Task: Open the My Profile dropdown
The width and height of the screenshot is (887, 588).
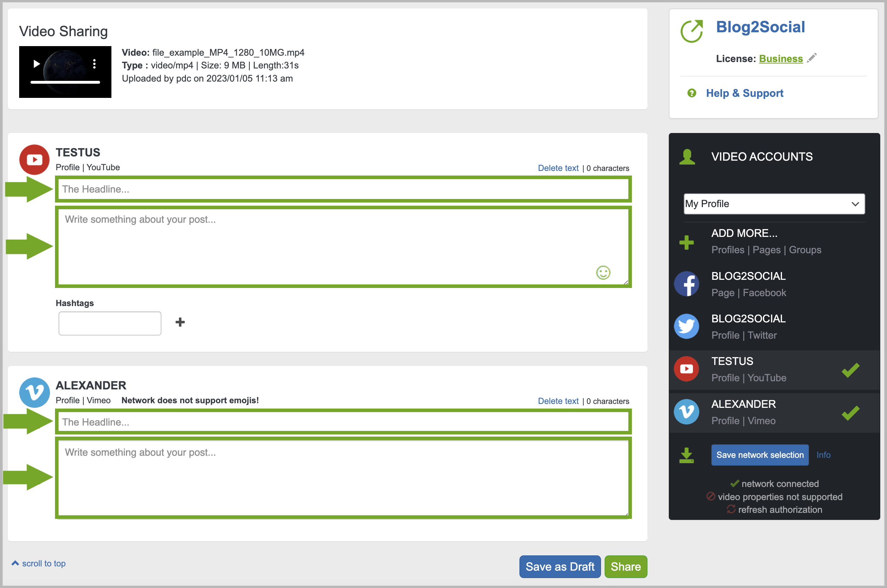Action: coord(774,204)
